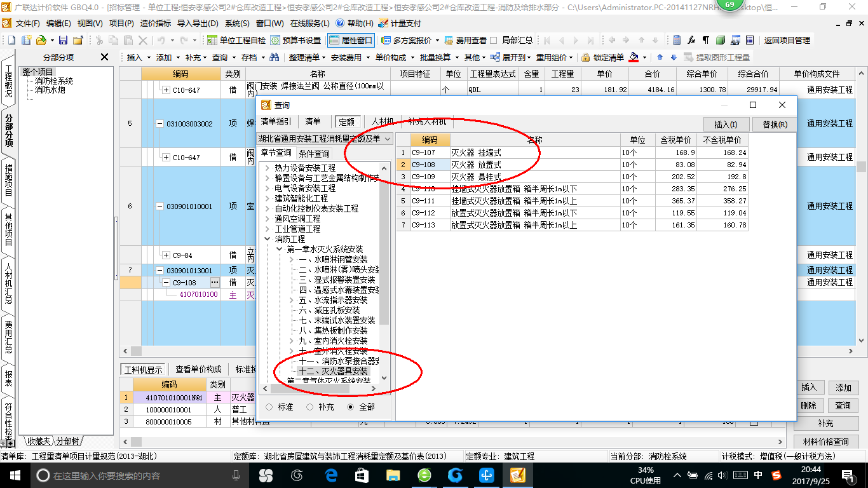This screenshot has height=488, width=868.
Task: Click the fx formula icon
Action: 691,40
